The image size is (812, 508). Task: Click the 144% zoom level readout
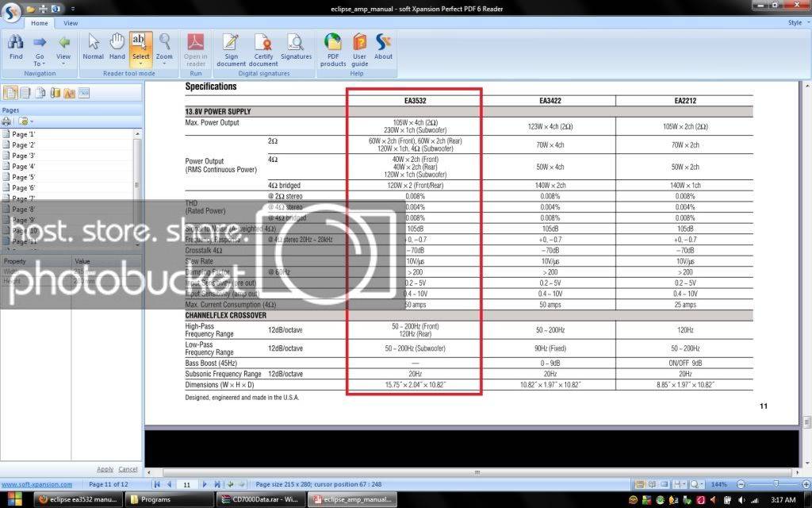pos(718,484)
